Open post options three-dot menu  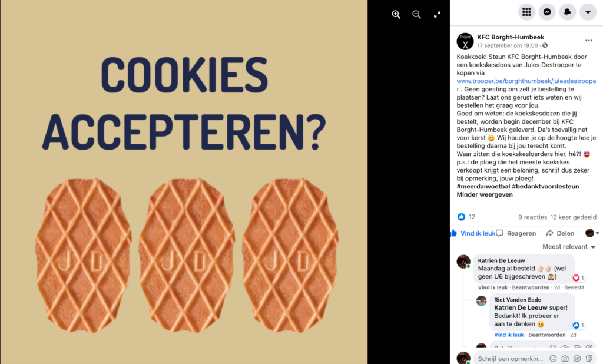tap(589, 41)
